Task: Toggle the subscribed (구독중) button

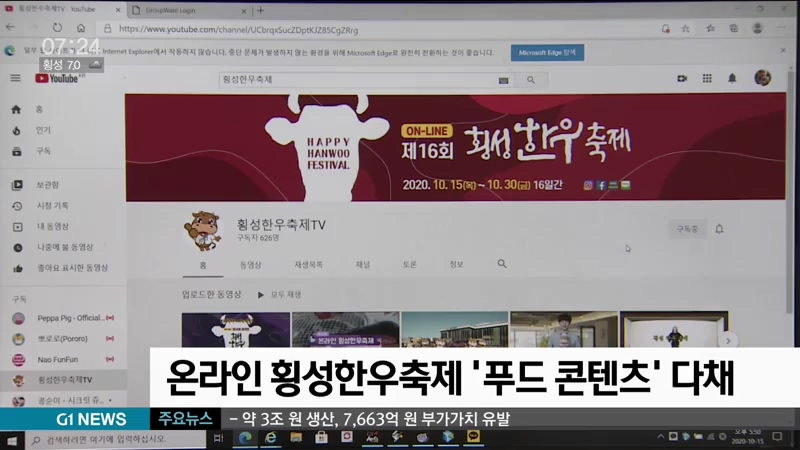Action: coord(686,229)
